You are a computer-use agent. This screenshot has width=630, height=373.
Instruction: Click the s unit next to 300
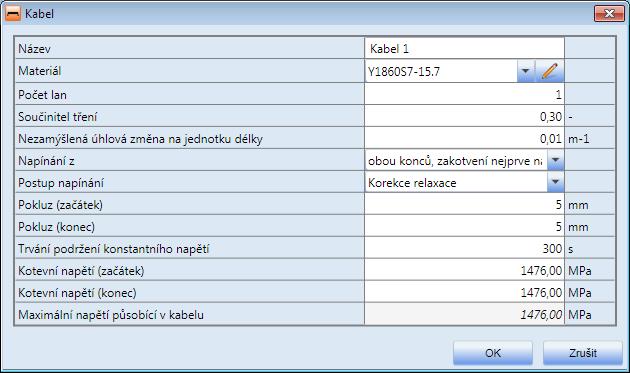tap(571, 249)
